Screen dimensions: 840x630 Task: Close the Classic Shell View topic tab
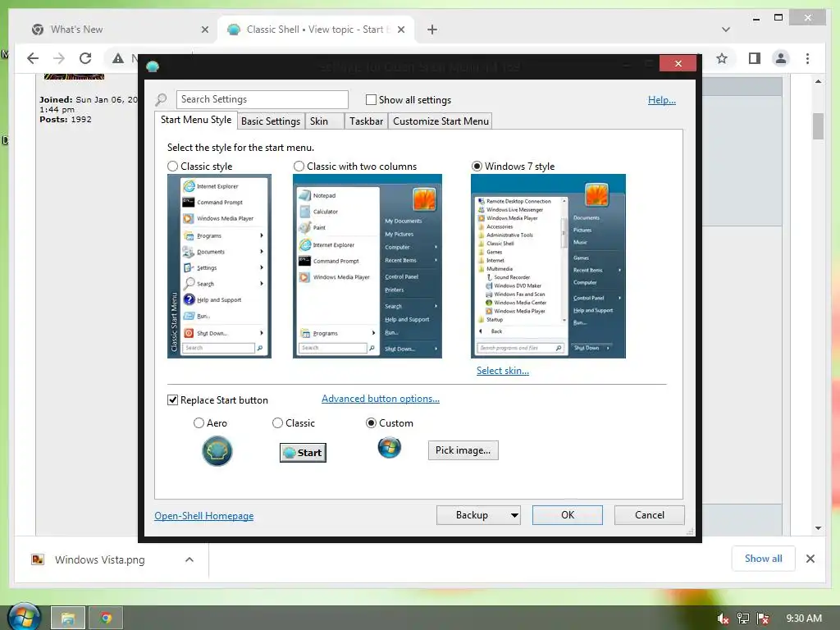pos(401,30)
